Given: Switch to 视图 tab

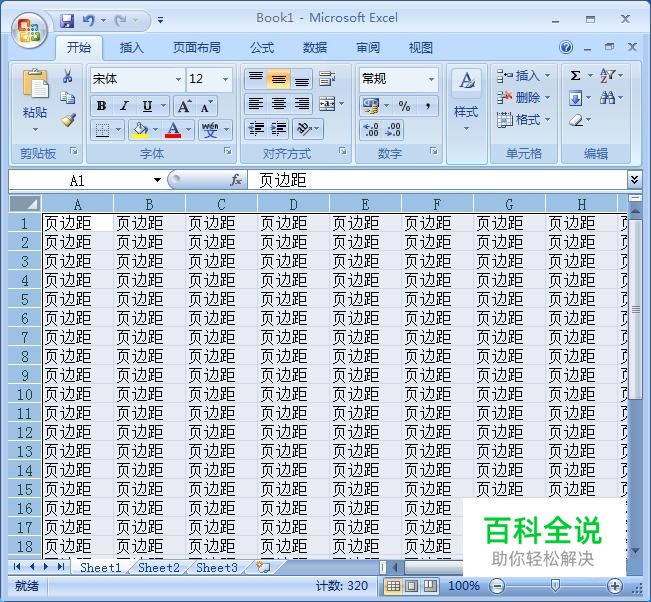Looking at the screenshot, I should pyautogui.click(x=421, y=48).
